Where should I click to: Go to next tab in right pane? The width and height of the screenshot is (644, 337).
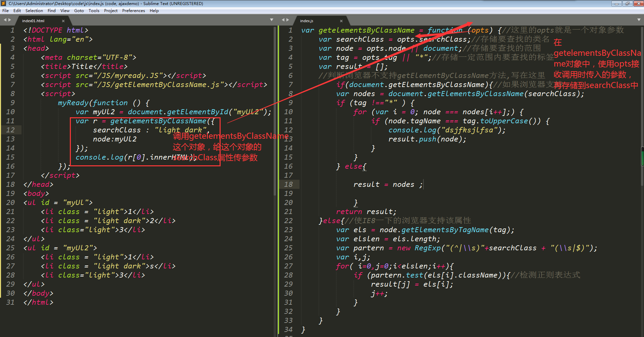[x=288, y=20]
